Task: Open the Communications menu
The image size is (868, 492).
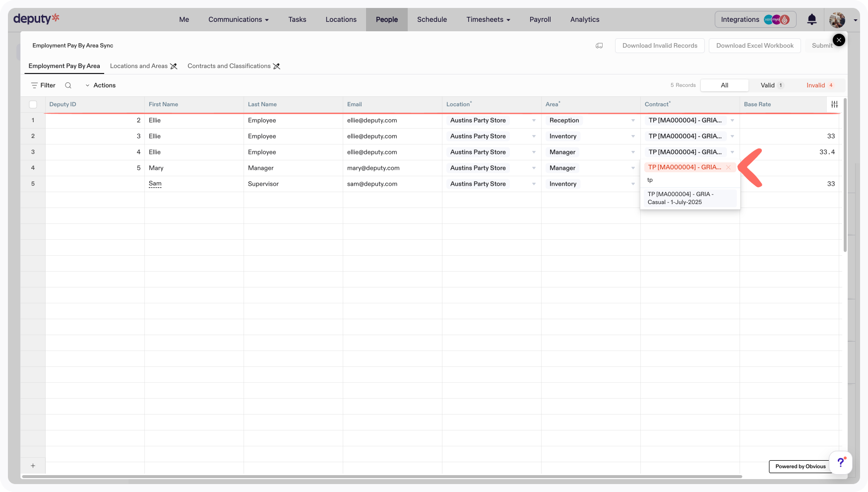Action: (238, 19)
